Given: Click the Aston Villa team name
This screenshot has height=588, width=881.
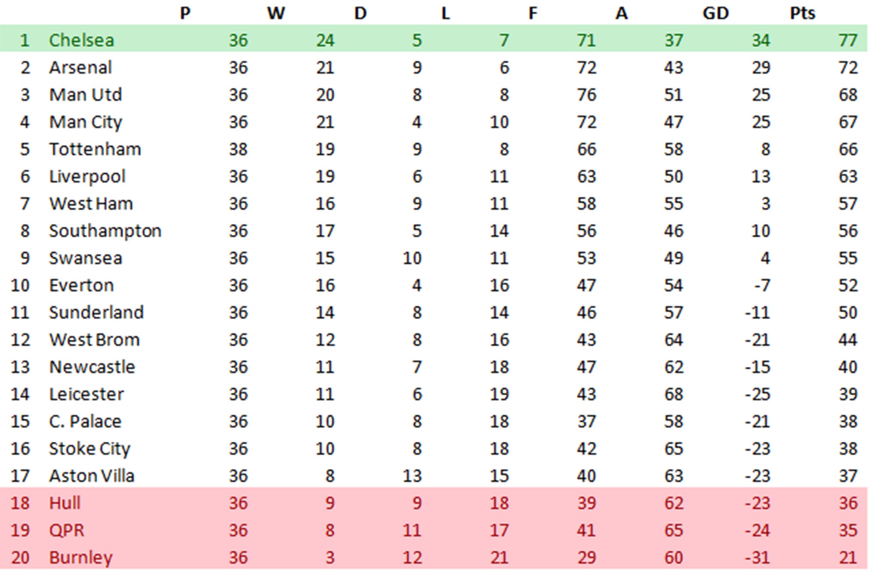Looking at the screenshot, I should (x=92, y=476).
